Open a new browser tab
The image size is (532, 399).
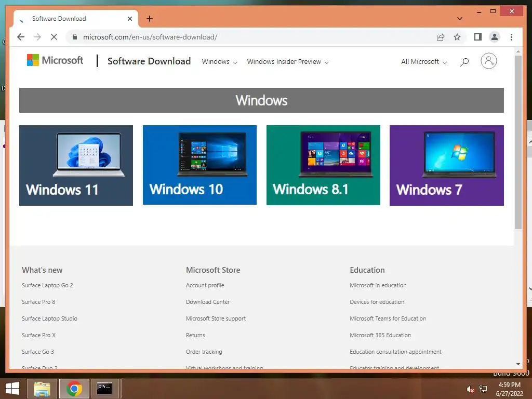tap(150, 19)
